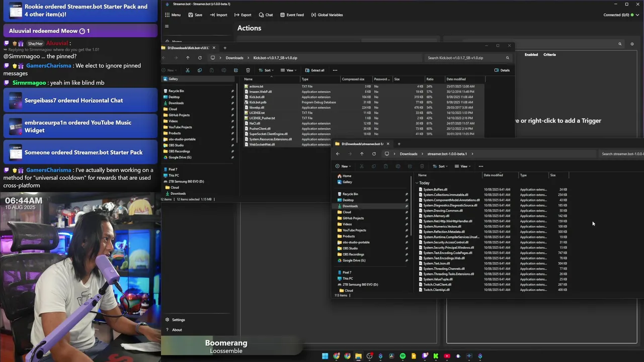Toggle the Streamer.bot hamburger sidebar icon

coord(167,27)
